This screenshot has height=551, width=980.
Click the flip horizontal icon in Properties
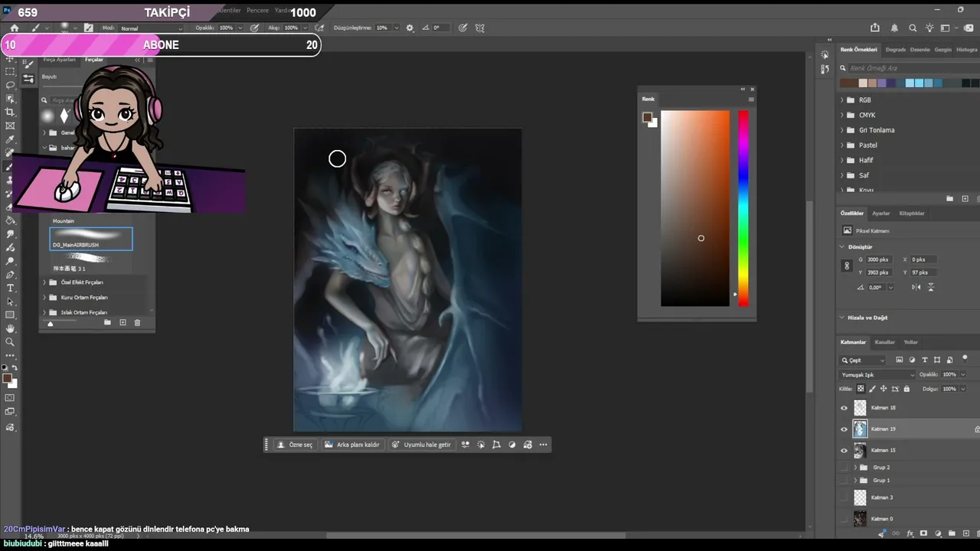pyautogui.click(x=916, y=287)
